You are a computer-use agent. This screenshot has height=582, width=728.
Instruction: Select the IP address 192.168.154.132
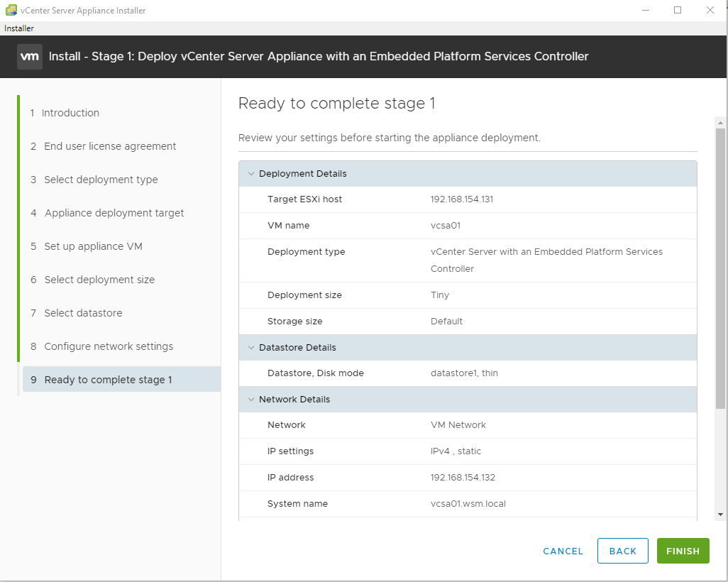point(463,478)
